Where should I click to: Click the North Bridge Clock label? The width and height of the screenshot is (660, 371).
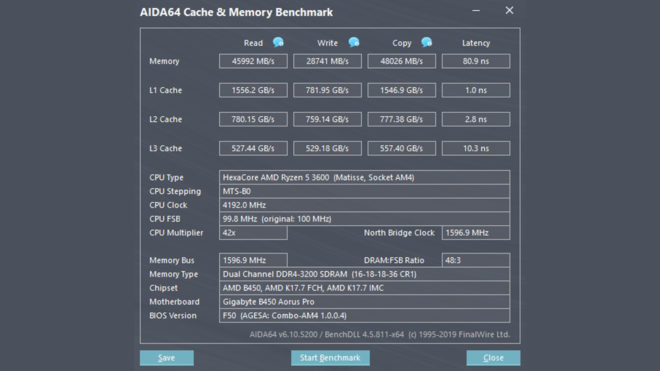[399, 233]
